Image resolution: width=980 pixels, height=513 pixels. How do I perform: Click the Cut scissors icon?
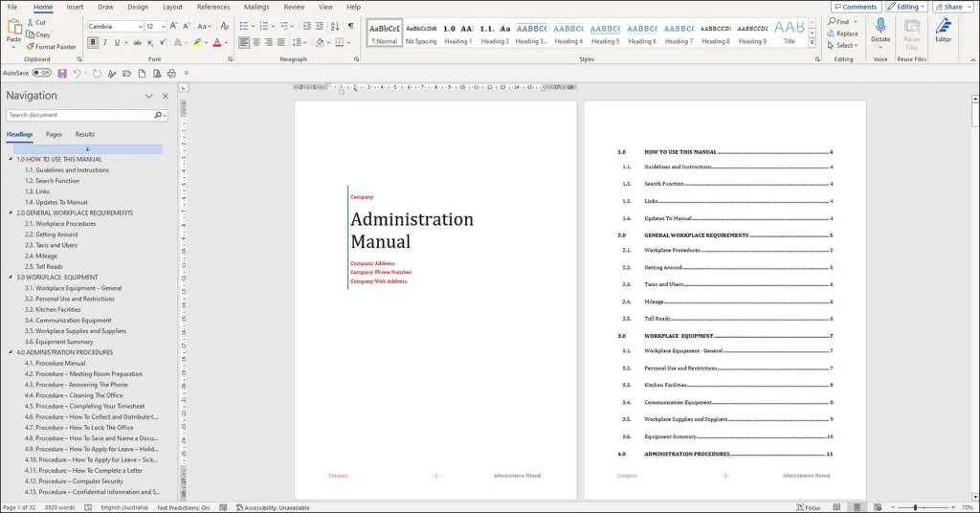(30, 23)
